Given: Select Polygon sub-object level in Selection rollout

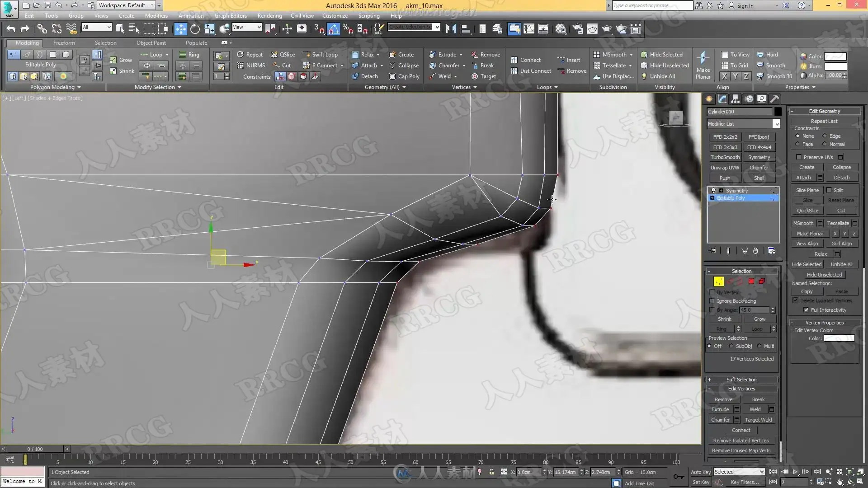Looking at the screenshot, I should click(751, 281).
